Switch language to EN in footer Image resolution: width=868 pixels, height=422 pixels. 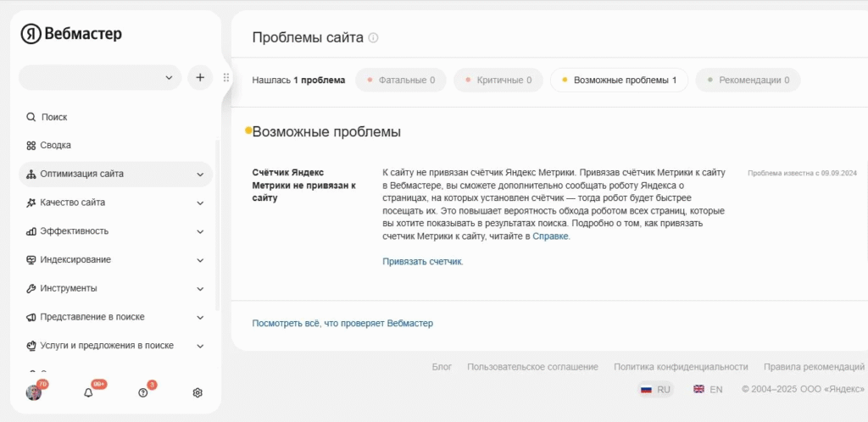[708, 390]
